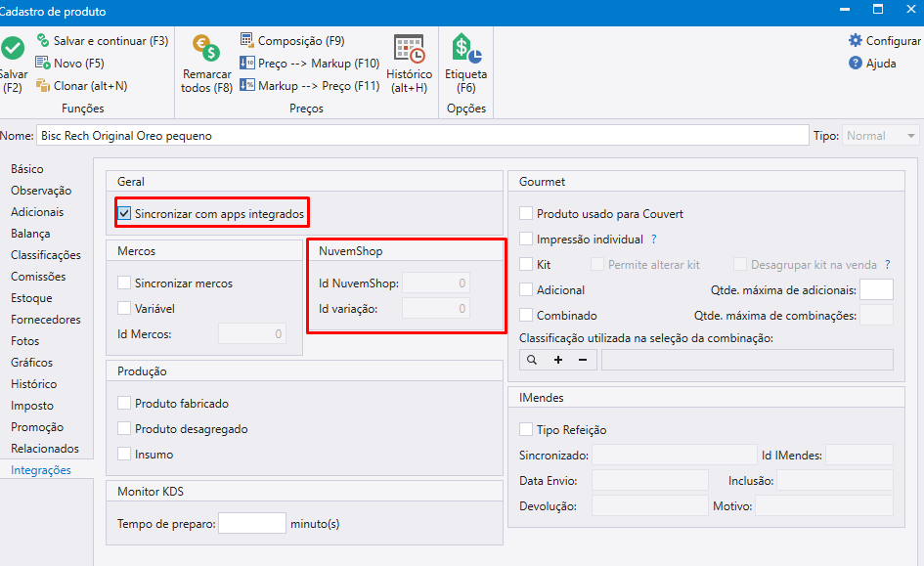The image size is (924, 566).
Task: Click the search icon under Classificação combinação
Action: pos(532,360)
